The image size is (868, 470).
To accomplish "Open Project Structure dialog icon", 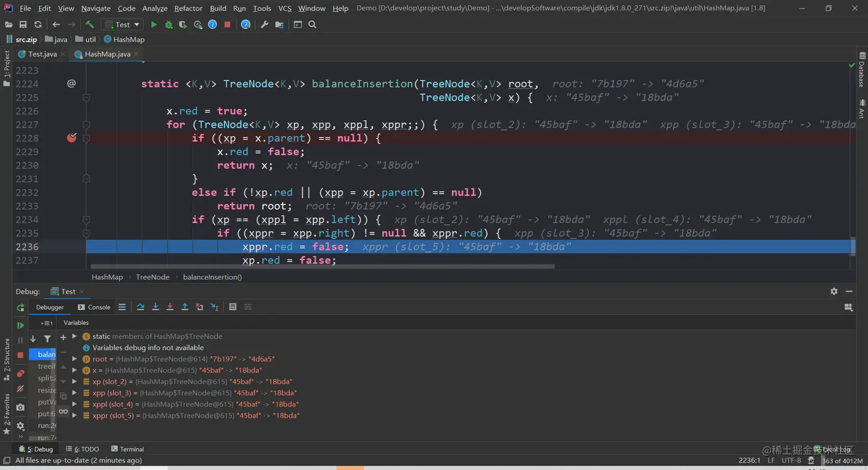I will pos(280,25).
